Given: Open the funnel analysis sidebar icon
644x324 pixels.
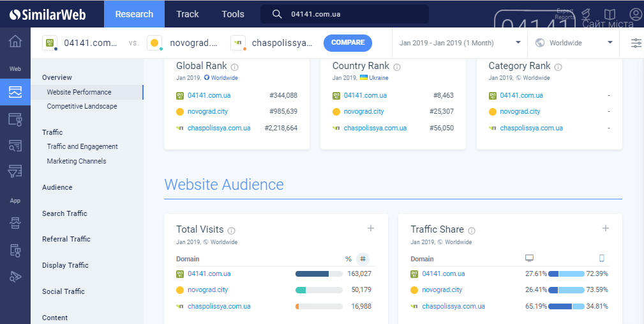Looking at the screenshot, I should click(15, 171).
